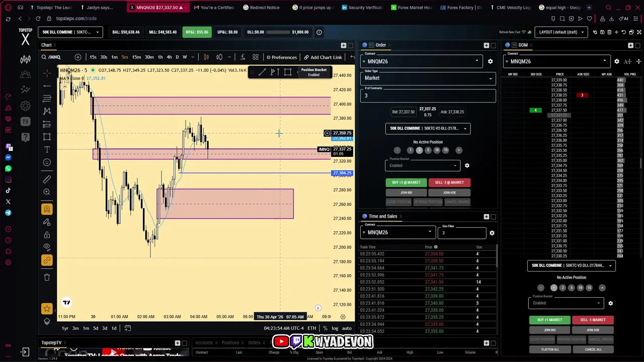Open the Fibonacci retracement tool group
The width and height of the screenshot is (644, 362).
(x=47, y=99)
